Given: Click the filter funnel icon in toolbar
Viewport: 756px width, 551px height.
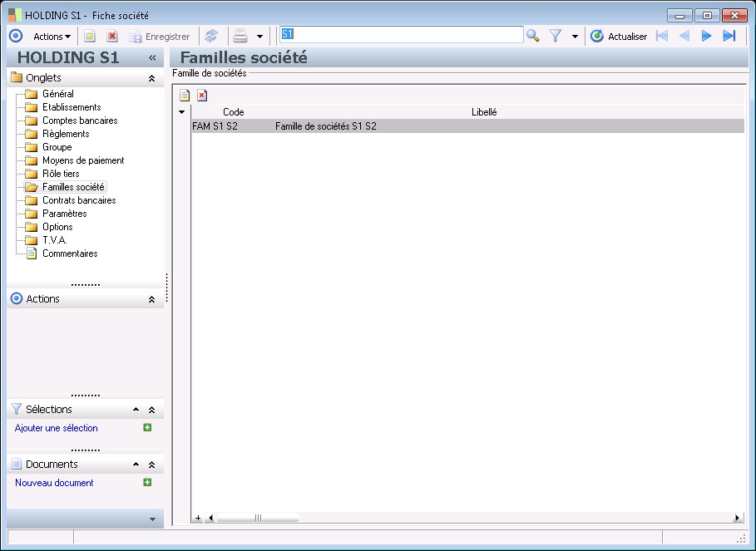Looking at the screenshot, I should coord(556,36).
